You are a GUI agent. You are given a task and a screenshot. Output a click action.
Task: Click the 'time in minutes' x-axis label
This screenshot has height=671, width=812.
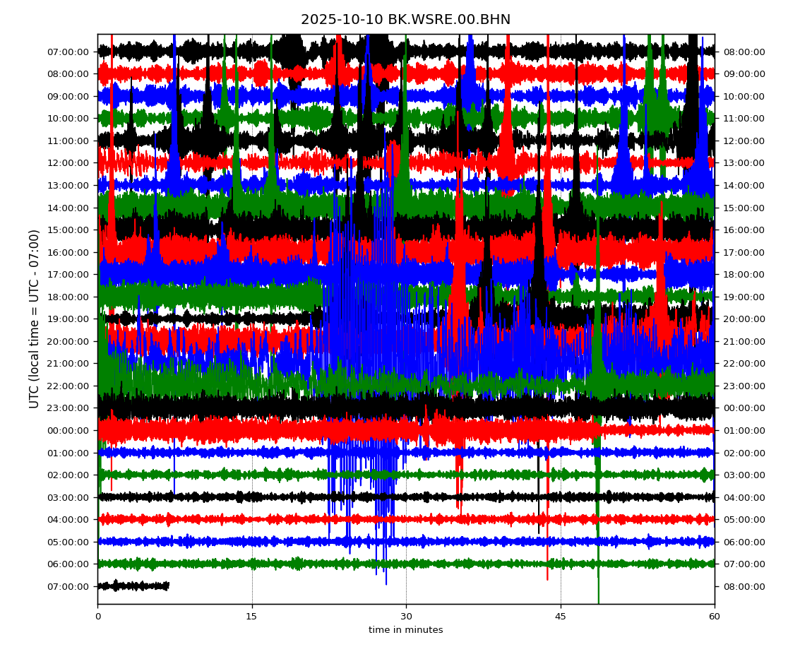405,630
